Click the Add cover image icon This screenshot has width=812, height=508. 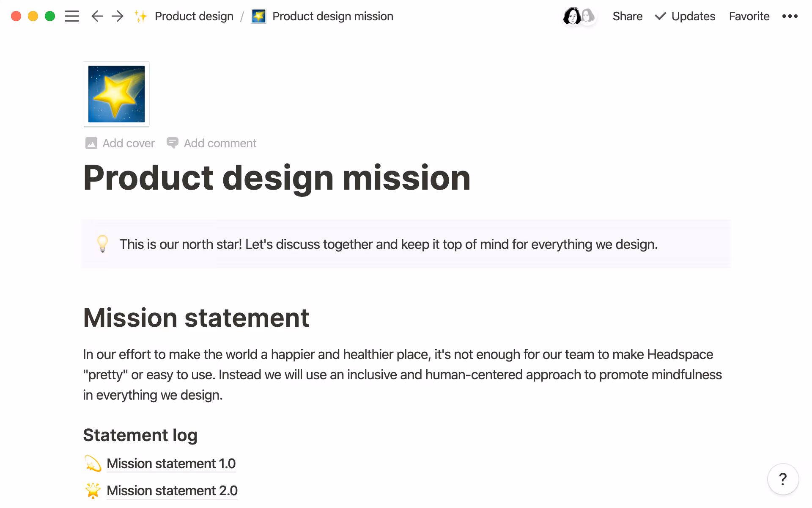[x=91, y=143]
